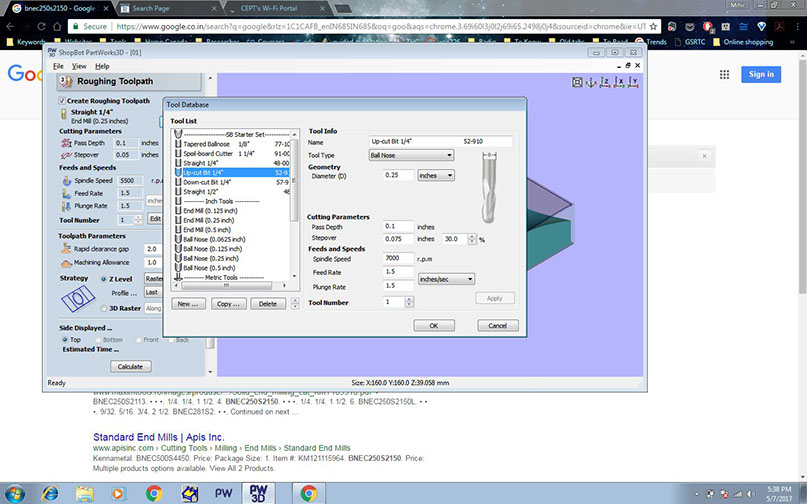Open Standard End Mills Apis Inc. link
Viewport: 807px width, 504px height.
pos(159,437)
